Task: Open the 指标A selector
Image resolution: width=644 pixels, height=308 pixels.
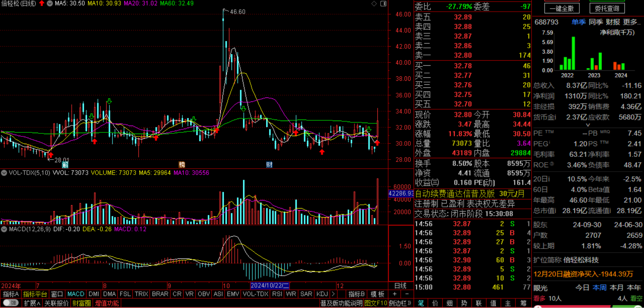Action: click(x=11, y=294)
